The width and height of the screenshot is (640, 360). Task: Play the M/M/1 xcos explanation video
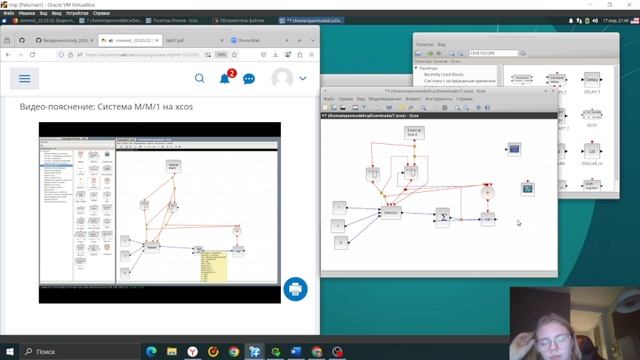160,213
